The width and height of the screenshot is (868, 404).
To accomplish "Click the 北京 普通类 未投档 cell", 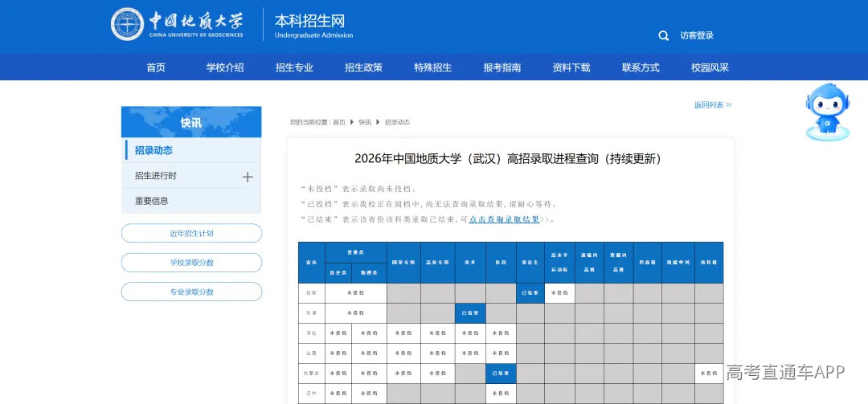I will [355, 293].
